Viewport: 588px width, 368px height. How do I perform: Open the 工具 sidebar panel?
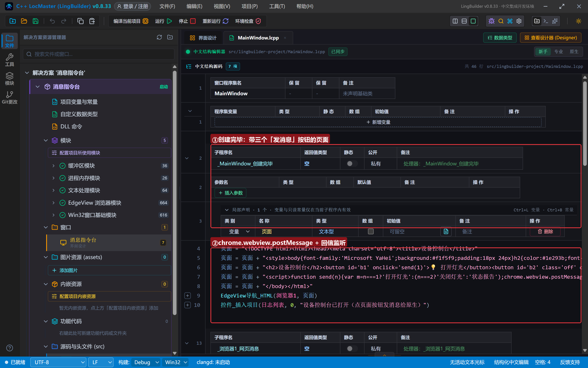pos(9,60)
